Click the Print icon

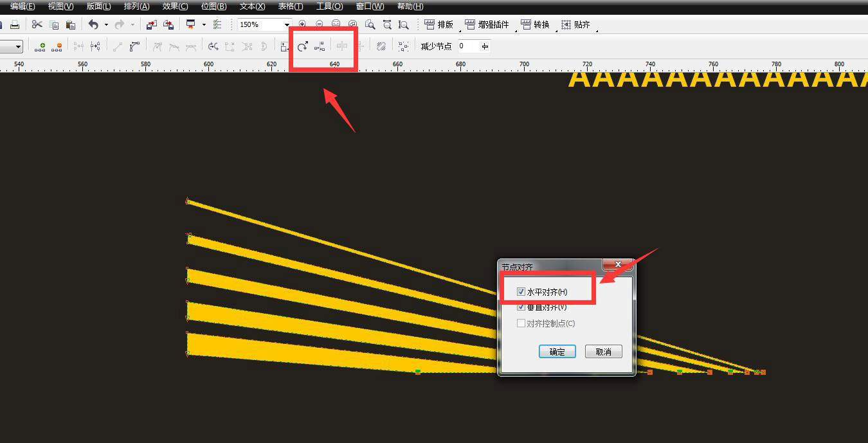[14, 24]
